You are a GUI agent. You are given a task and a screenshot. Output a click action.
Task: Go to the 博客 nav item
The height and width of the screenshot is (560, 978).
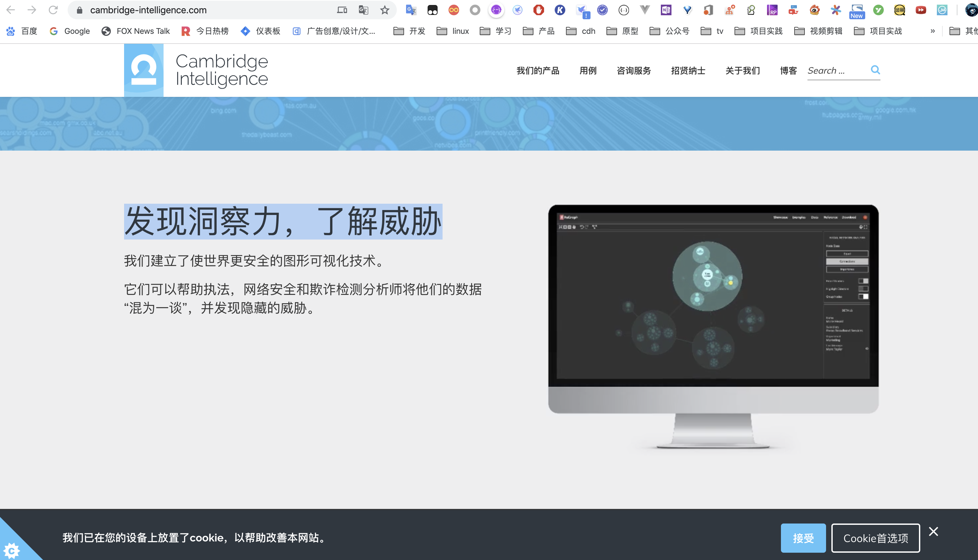pyautogui.click(x=788, y=71)
